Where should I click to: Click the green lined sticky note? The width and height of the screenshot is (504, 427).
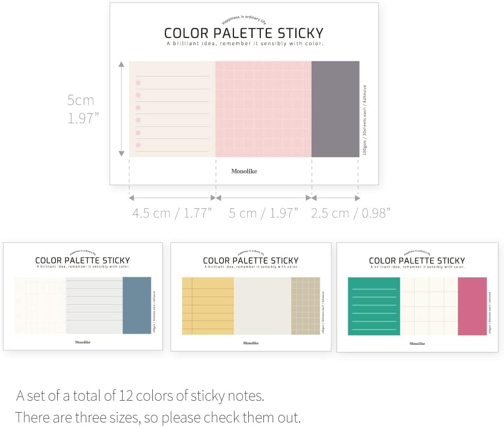click(x=374, y=306)
